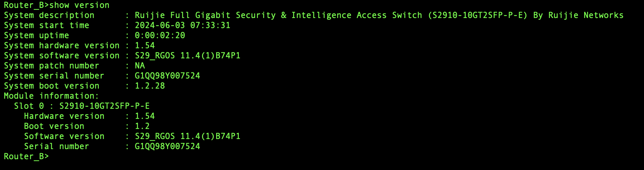Viewport: 644px width, 170px height.
Task: Click the System software version value S29_RGOS
Action: pyautogui.click(x=155, y=55)
